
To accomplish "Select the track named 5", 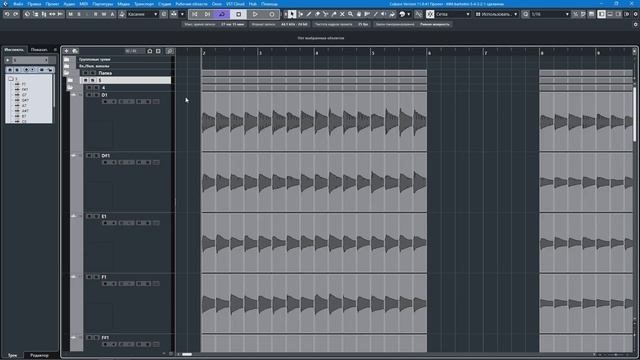I will point(126,80).
